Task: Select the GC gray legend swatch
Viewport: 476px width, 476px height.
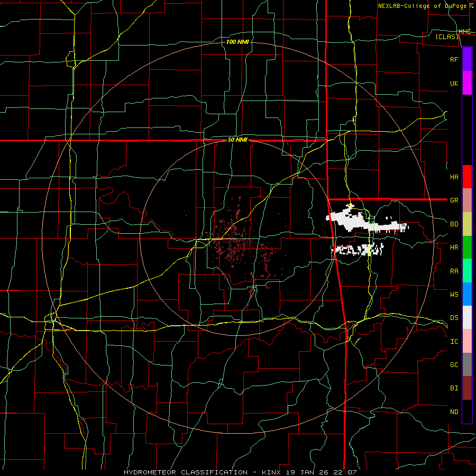Action: coord(467,364)
